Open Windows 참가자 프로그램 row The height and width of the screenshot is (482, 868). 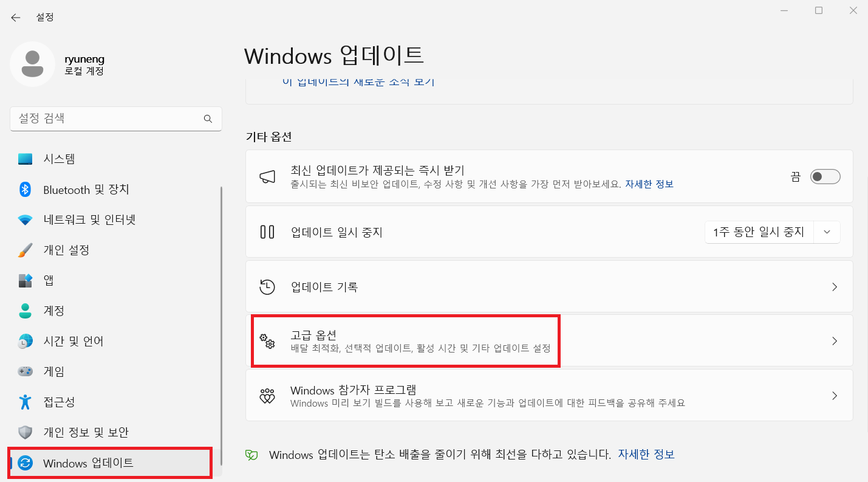point(549,396)
